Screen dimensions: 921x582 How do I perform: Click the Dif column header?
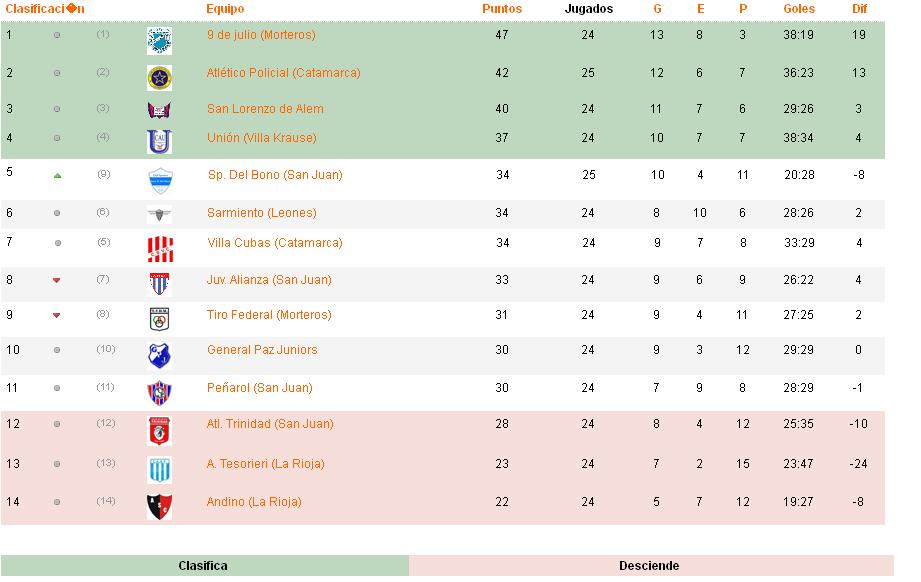coord(859,9)
